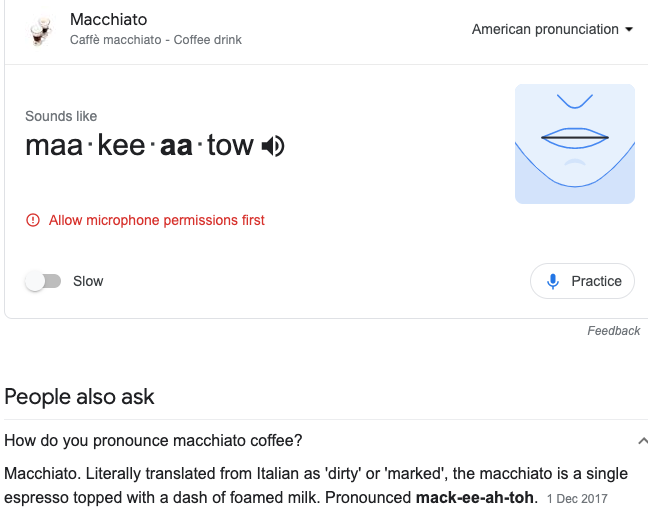This screenshot has width=648, height=515.
Task: Click the mouth animation illustration
Action: point(574,144)
